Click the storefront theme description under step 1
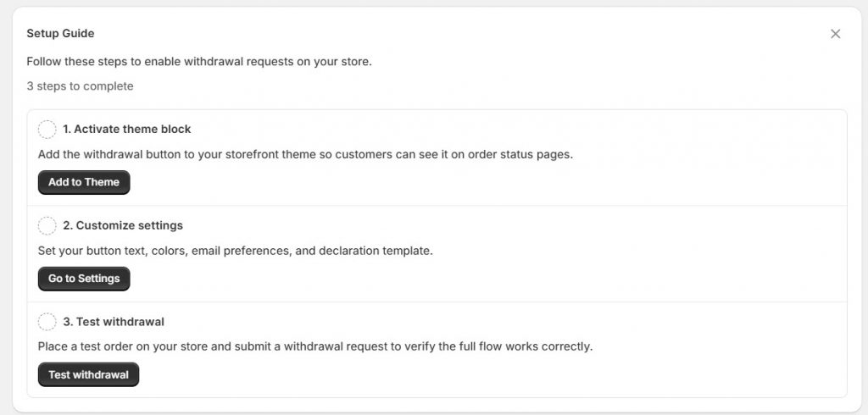The height and width of the screenshot is (415, 868). [305, 155]
